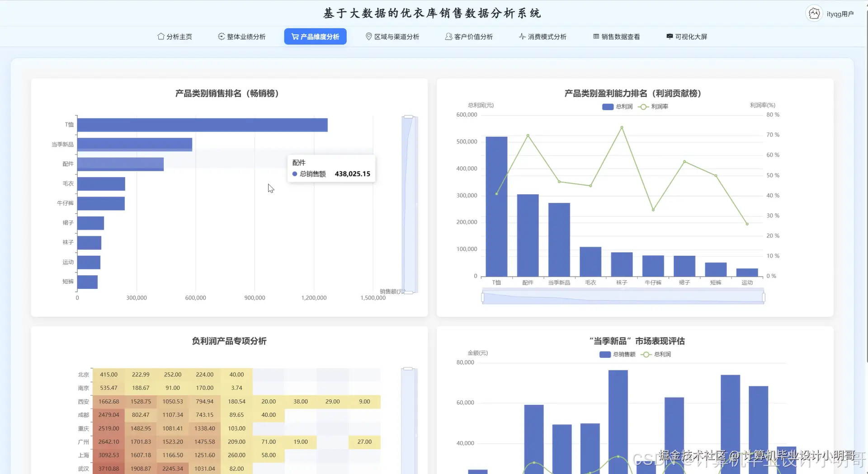The width and height of the screenshot is (868, 474).
Task: Click the monitor icon for 可视化大屏
Action: (x=670, y=37)
